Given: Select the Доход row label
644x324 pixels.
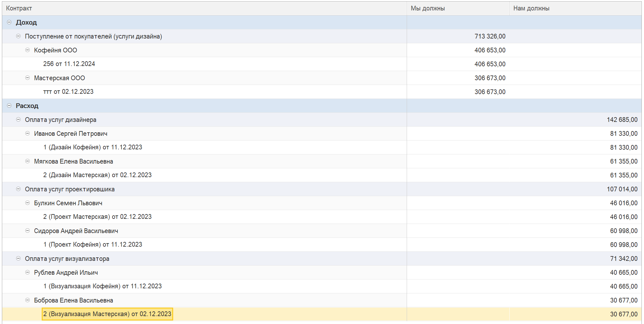Looking at the screenshot, I should [26, 22].
